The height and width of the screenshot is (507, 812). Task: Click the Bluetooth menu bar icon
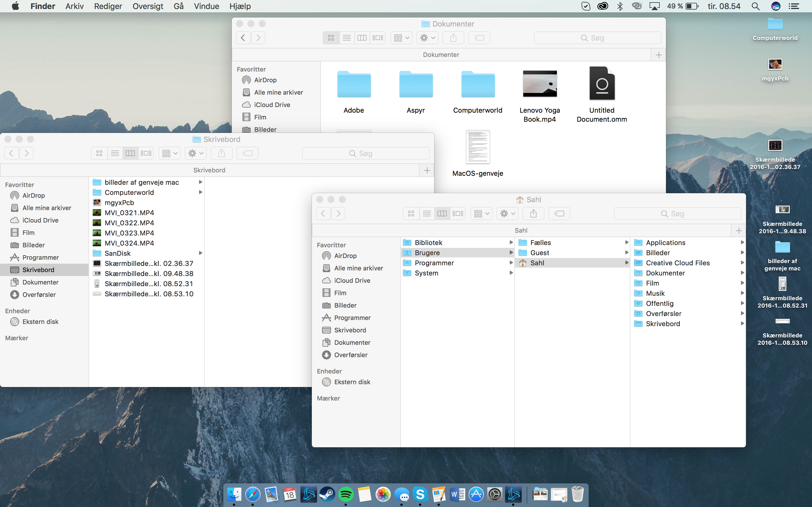620,6
